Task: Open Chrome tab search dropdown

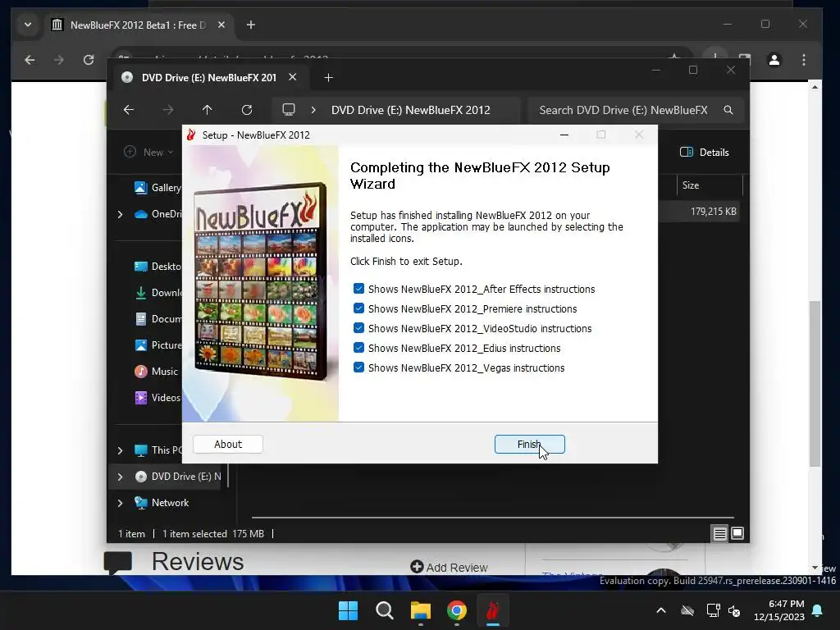Action: click(x=28, y=25)
